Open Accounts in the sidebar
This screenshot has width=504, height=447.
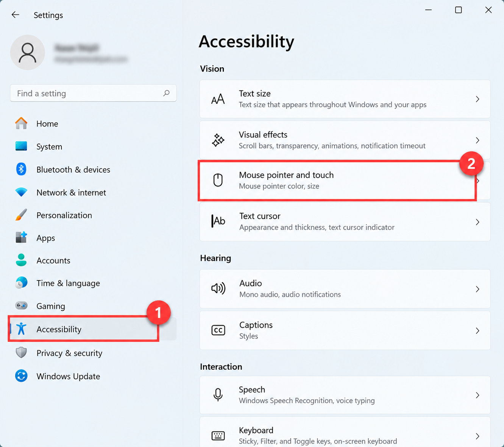[93, 260]
